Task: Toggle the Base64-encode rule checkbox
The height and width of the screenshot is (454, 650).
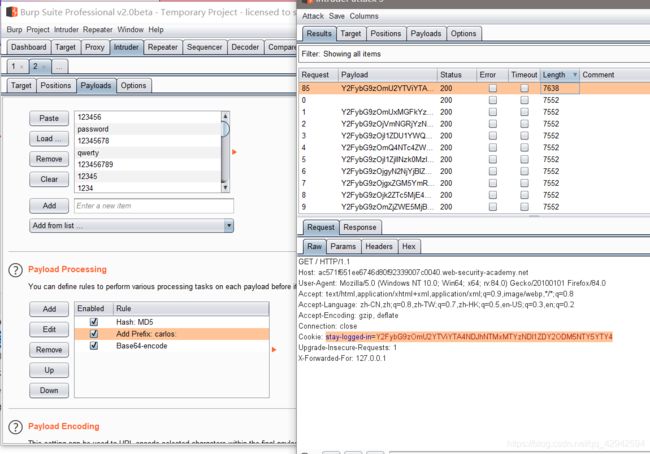Action: pos(93,345)
